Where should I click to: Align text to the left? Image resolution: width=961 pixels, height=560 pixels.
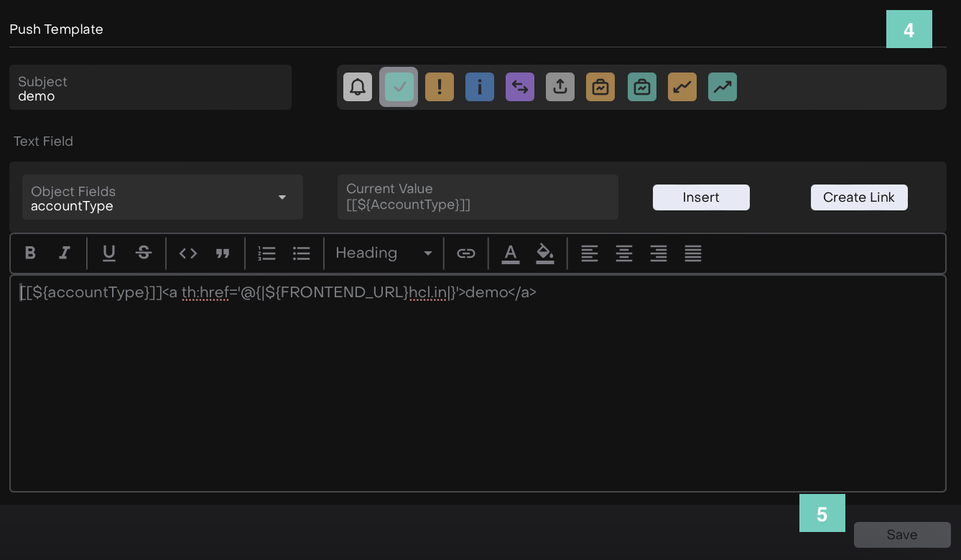tap(590, 253)
